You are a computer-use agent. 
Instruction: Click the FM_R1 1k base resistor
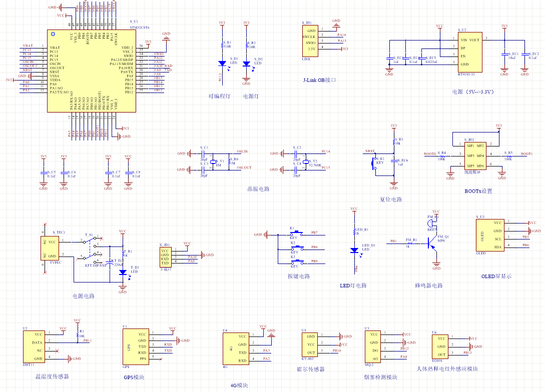(x=411, y=243)
